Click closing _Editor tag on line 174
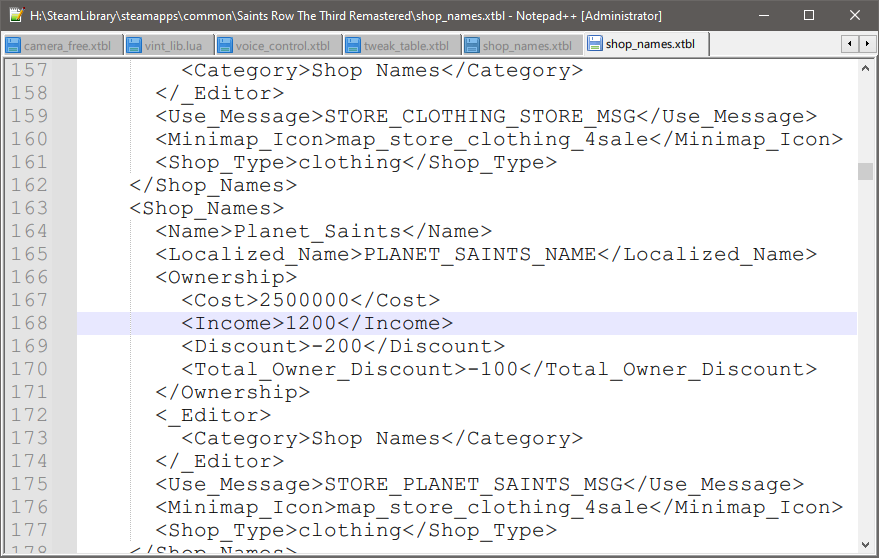This screenshot has height=558, width=879. 220,461
